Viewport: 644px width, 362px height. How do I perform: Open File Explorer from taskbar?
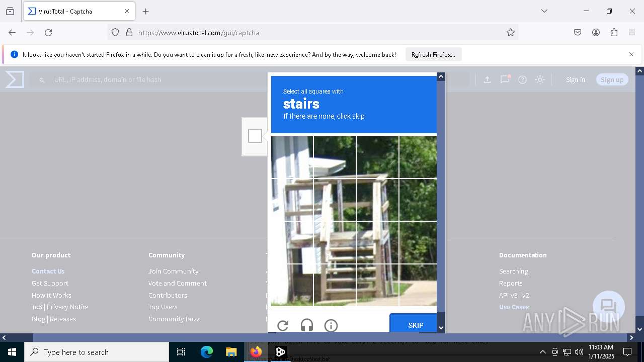point(231,352)
